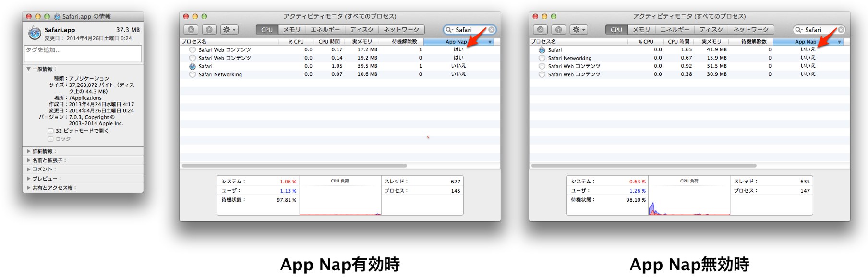Screen dimensions: 868x279
Task: Click the process count 147 in the right Activity Monitor
Action: coord(805,191)
